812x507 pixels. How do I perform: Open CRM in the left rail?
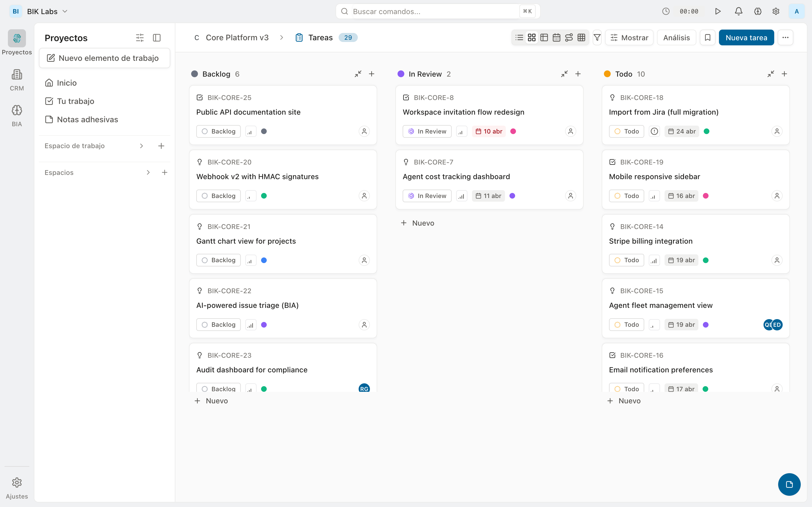pyautogui.click(x=17, y=79)
